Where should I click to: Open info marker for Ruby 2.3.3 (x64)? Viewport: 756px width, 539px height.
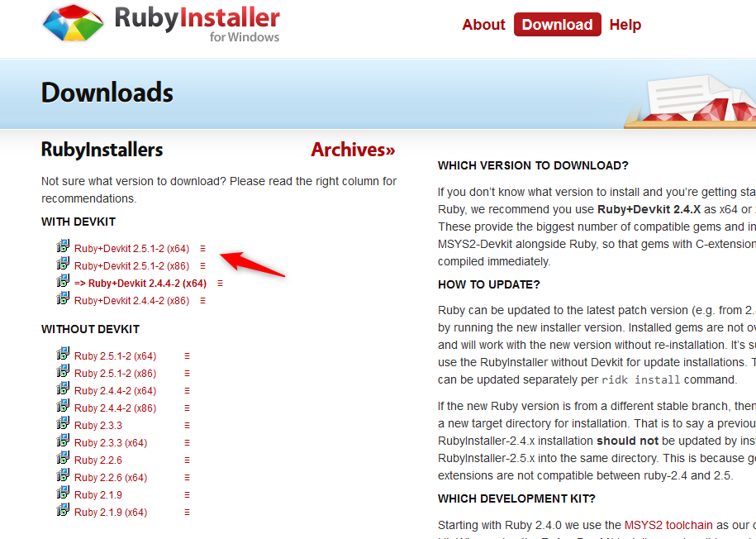pyautogui.click(x=187, y=443)
